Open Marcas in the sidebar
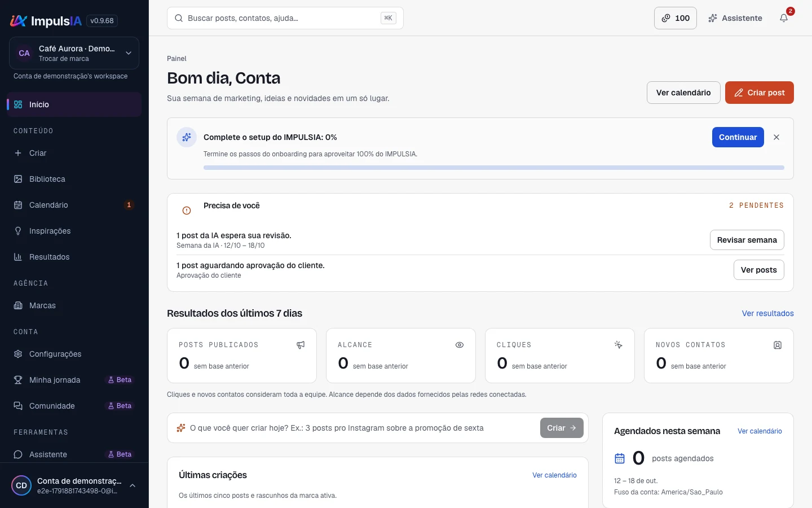The image size is (812, 508). (74, 305)
